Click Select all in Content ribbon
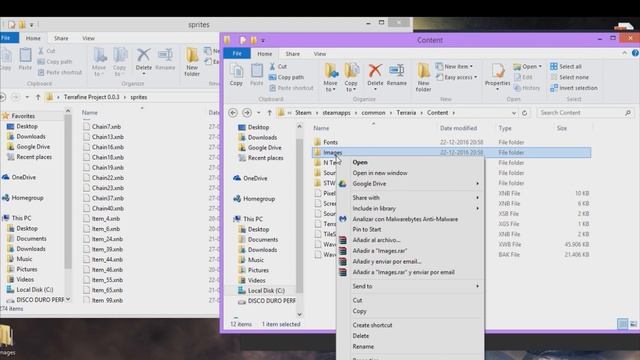 point(566,66)
